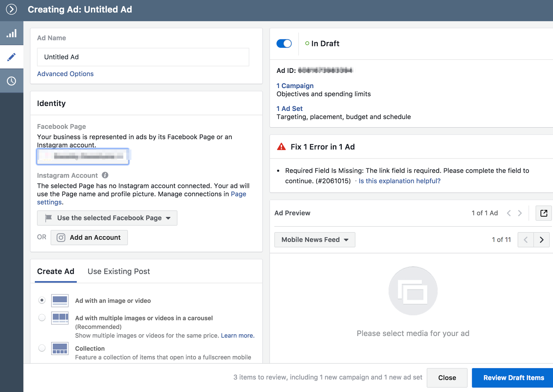Click the Close button
The width and height of the screenshot is (553, 392).
click(447, 378)
